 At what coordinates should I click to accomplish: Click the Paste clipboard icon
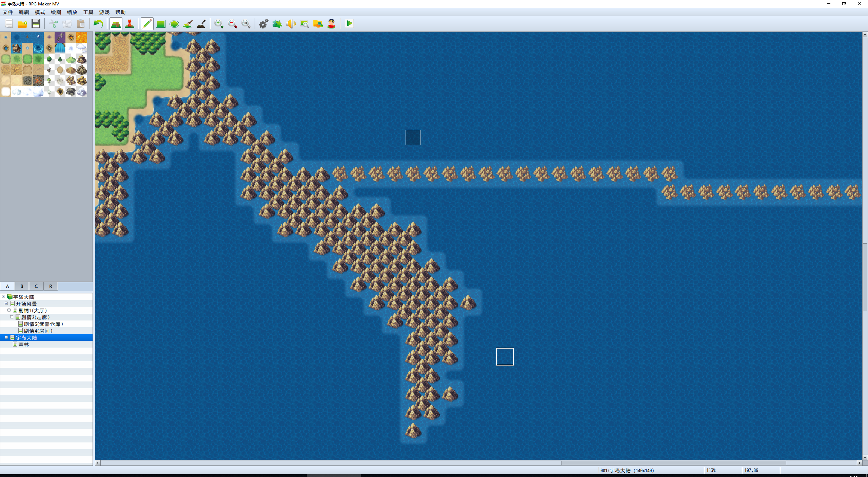81,24
